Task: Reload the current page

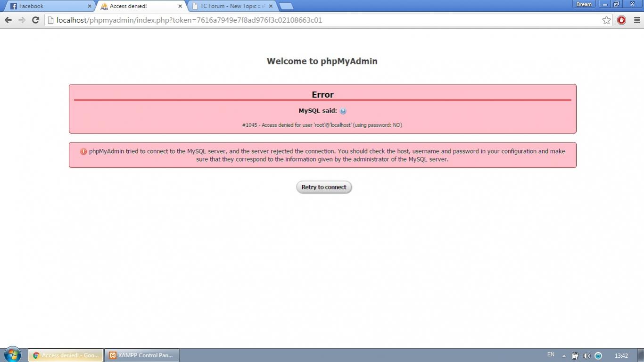Action: click(x=35, y=20)
